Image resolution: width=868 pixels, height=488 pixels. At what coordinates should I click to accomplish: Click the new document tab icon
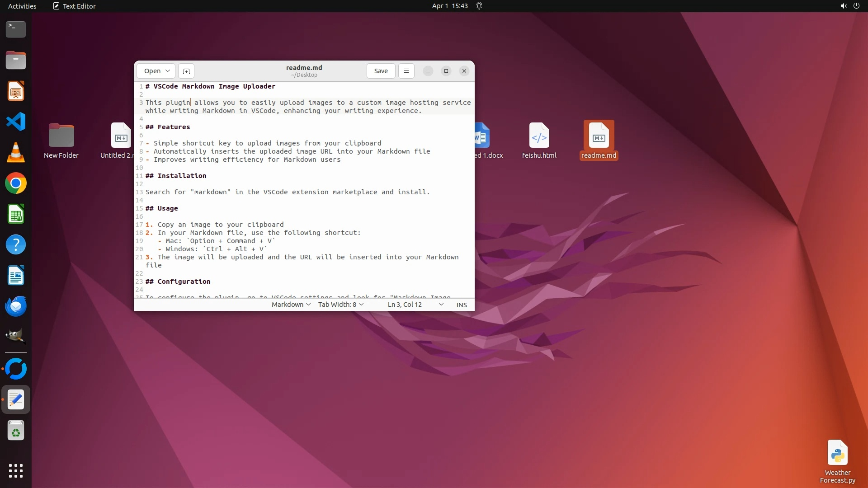pyautogui.click(x=186, y=71)
